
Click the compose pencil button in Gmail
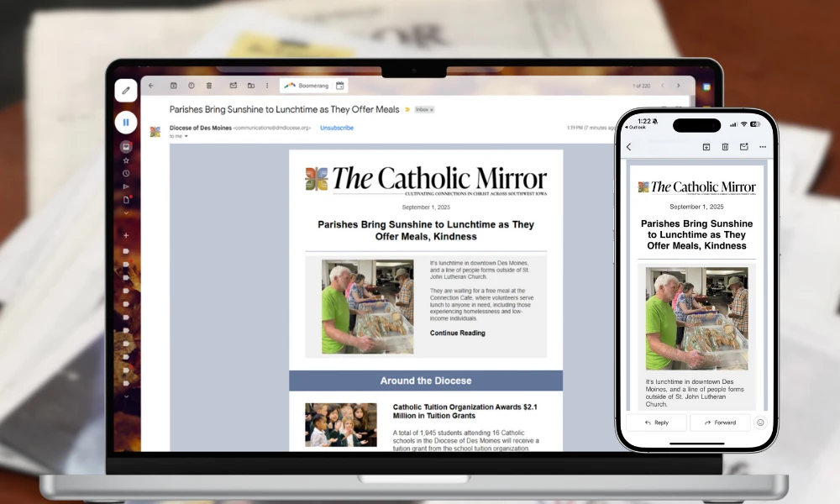coord(126,90)
